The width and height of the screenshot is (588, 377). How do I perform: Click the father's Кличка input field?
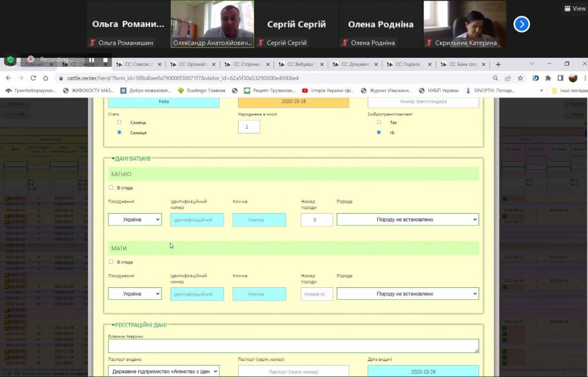(x=259, y=220)
